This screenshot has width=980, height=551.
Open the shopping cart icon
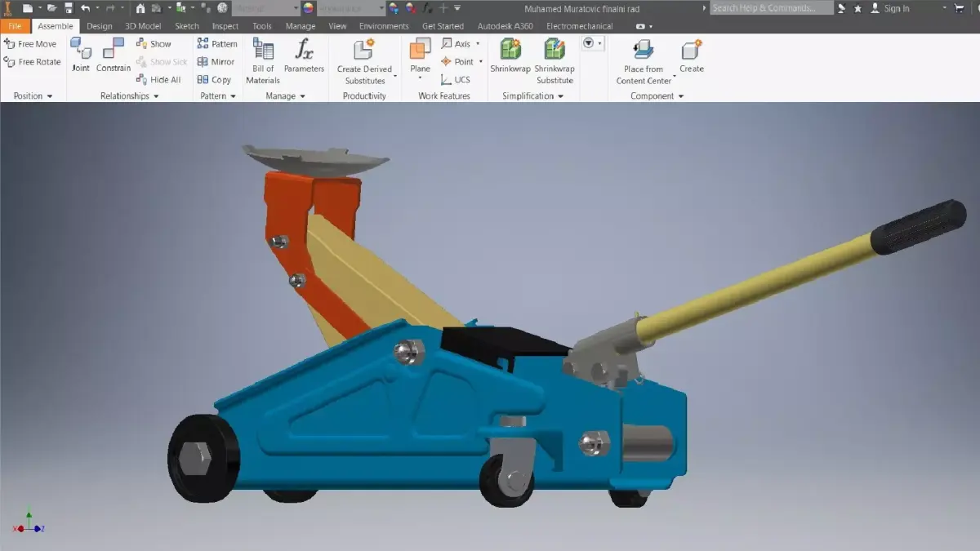(959, 8)
